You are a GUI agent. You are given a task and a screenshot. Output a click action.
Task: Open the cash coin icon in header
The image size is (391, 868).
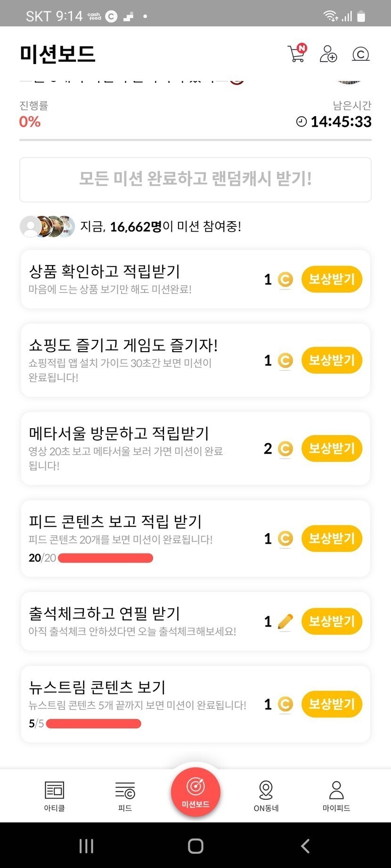tap(360, 54)
